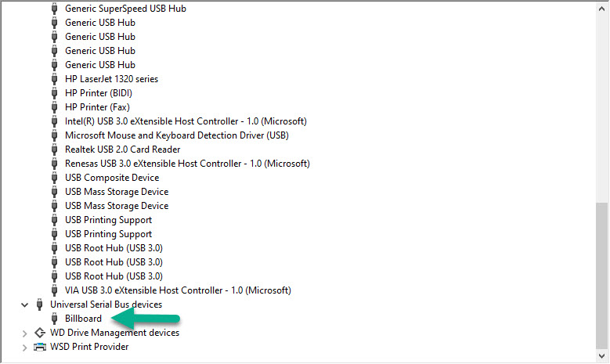The image size is (610, 364).
Task: Click the Universal Serial Bus devices category icon
Action: pyautogui.click(x=39, y=305)
